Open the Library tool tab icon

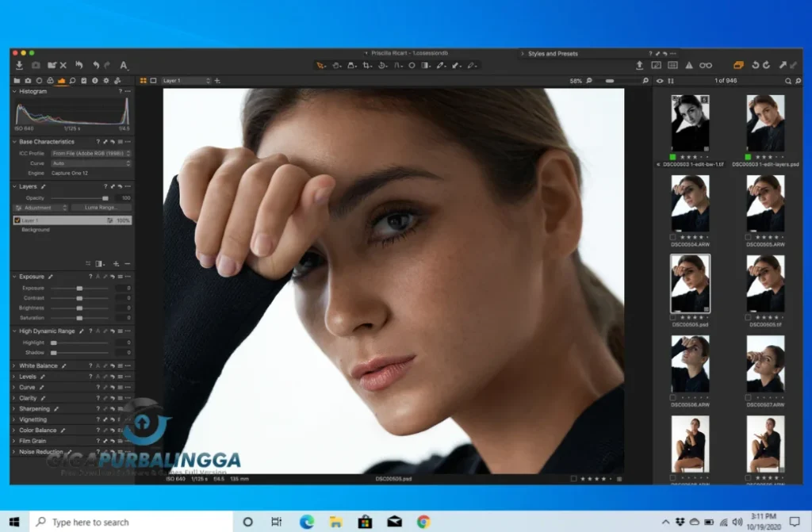click(18, 80)
